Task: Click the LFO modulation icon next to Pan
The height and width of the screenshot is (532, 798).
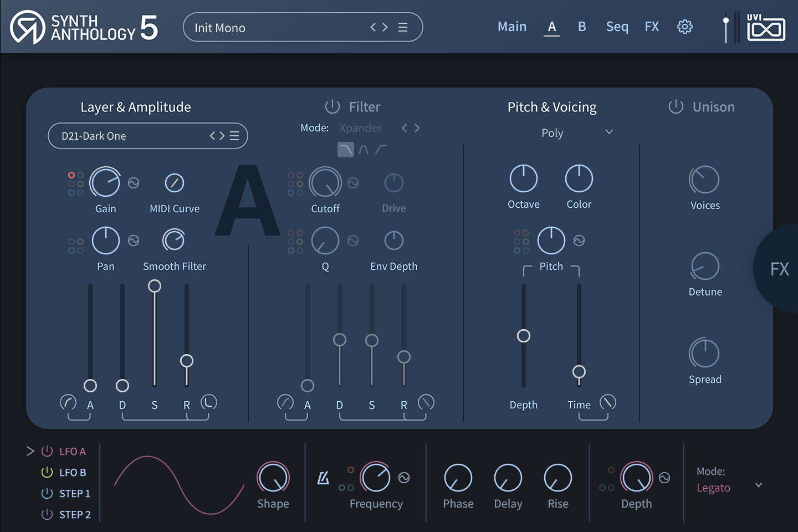Action: tap(134, 241)
